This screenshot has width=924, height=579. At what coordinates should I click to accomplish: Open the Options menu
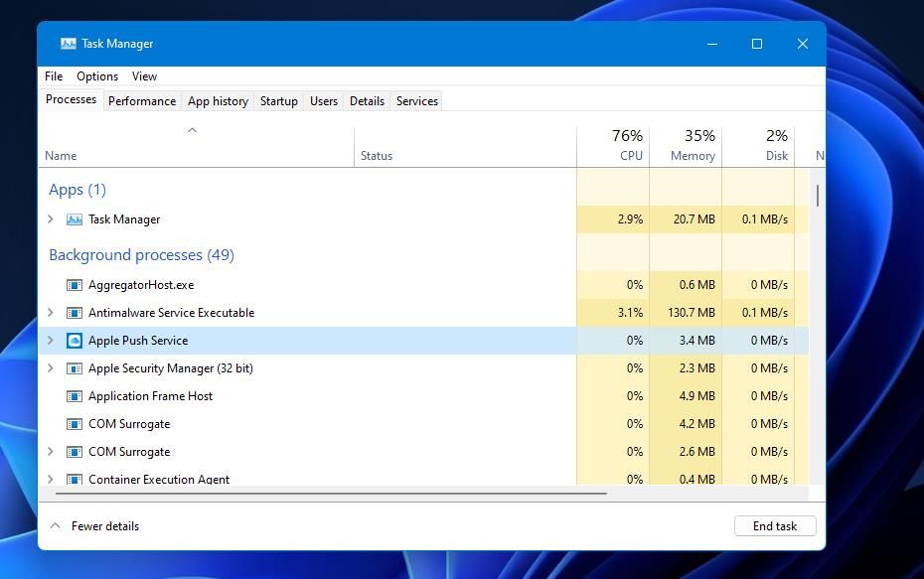point(96,76)
